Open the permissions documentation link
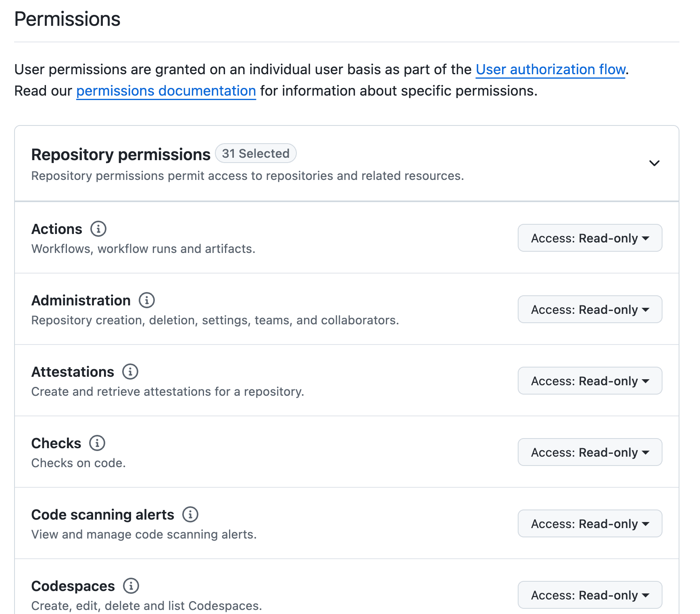 166,91
